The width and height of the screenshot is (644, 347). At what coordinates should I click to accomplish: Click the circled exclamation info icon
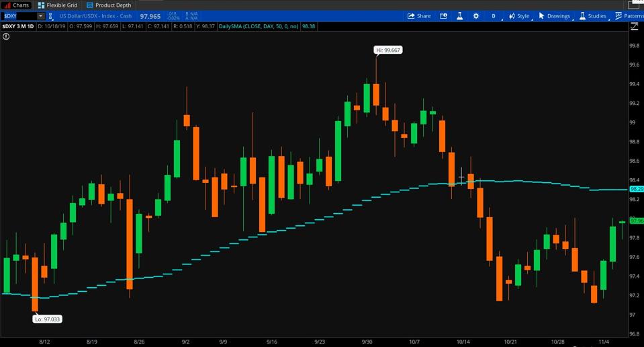[6, 36]
